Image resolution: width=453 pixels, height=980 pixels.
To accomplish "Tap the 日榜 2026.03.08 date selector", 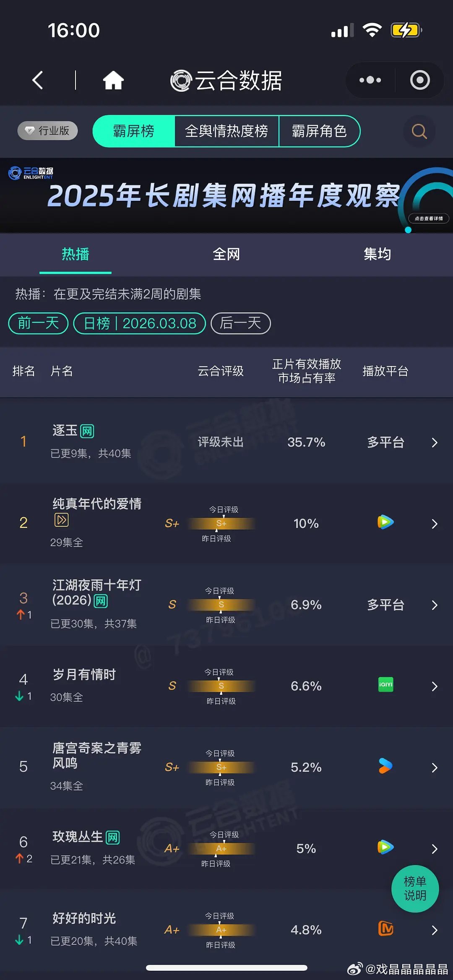I will click(138, 323).
